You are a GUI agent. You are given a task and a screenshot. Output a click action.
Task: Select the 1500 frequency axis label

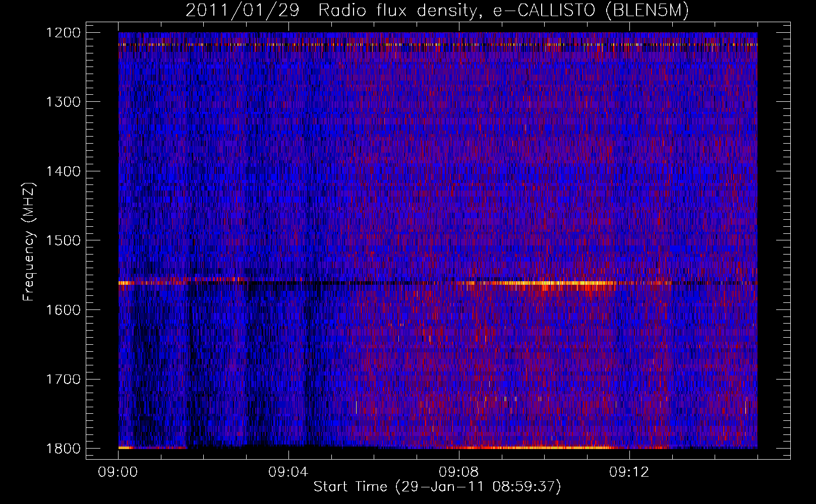(63, 240)
